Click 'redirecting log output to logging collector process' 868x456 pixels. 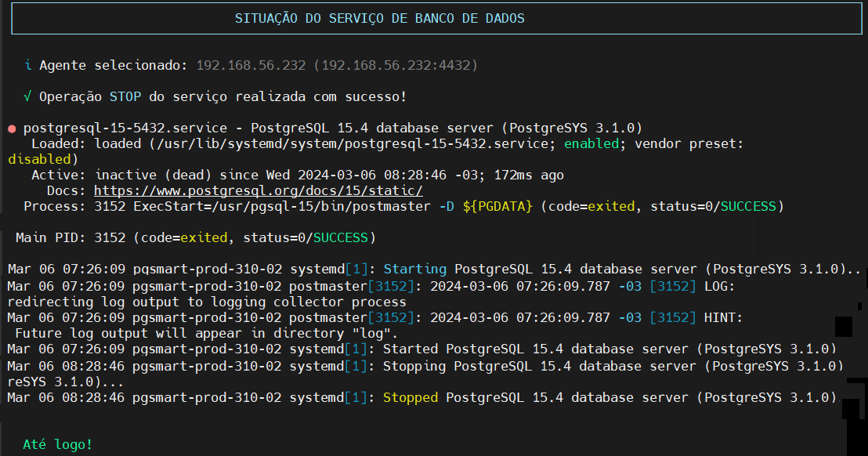207,302
